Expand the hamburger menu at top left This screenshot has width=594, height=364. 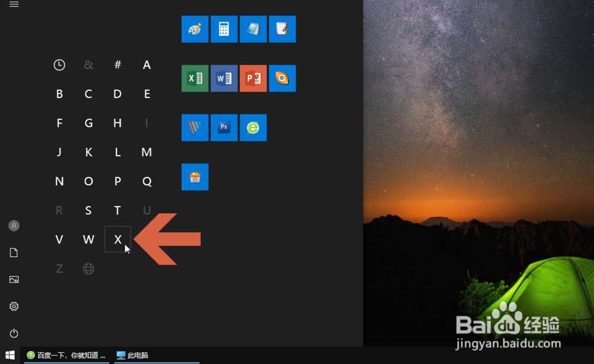click(x=14, y=4)
